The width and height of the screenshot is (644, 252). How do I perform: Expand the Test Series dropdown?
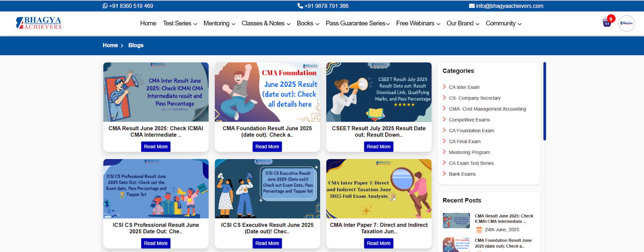[180, 23]
